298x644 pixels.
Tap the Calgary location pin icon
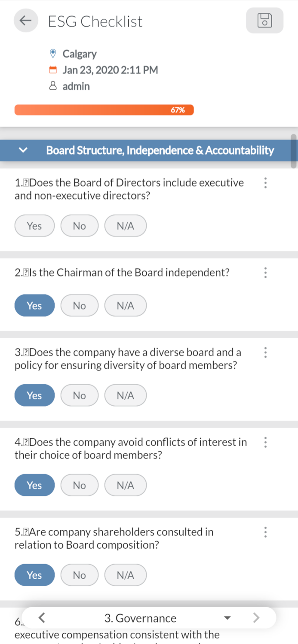(53, 54)
